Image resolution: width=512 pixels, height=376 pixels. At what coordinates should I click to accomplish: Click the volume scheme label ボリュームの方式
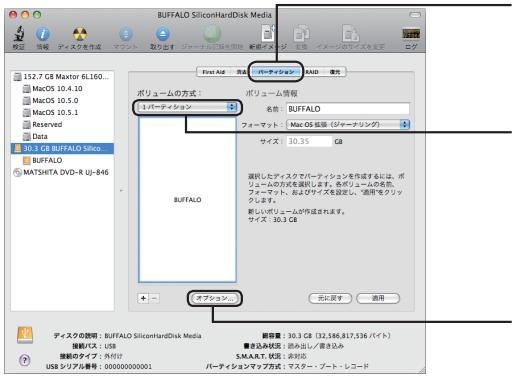click(169, 93)
